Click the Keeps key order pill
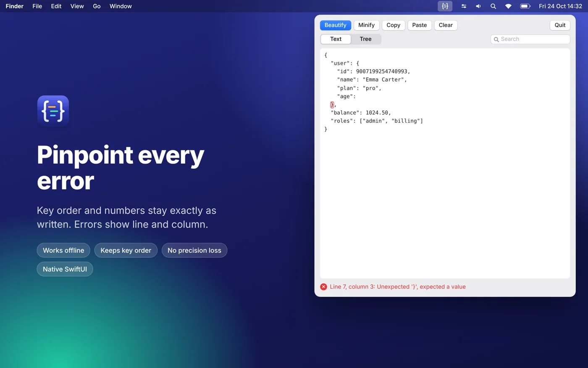This screenshot has width=588, height=368. point(126,250)
